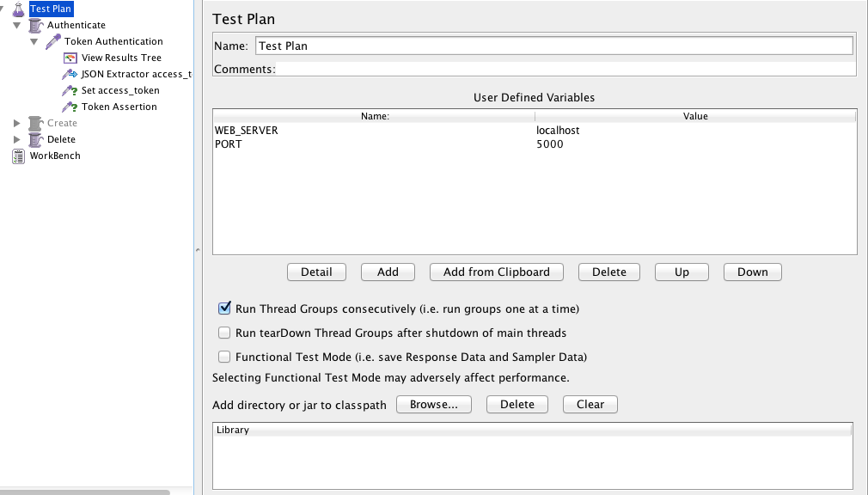Click the View Results Tree listener icon
Viewport: 868px width, 495px height.
70,58
